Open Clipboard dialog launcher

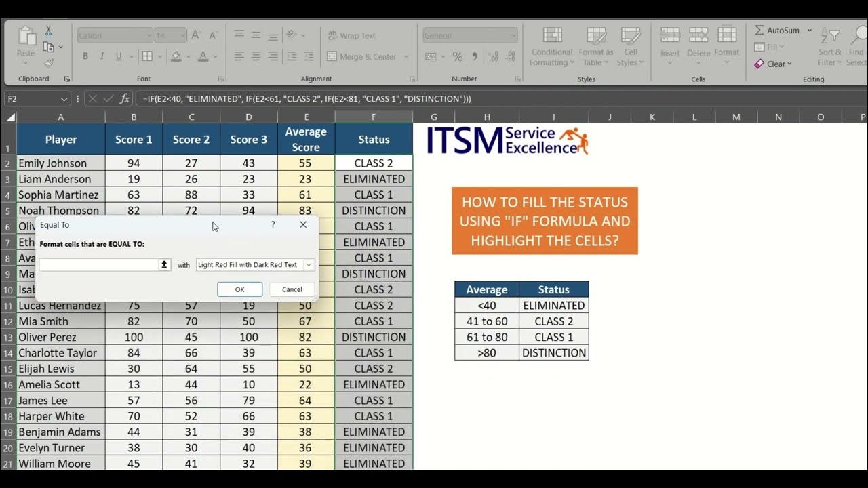tap(66, 79)
